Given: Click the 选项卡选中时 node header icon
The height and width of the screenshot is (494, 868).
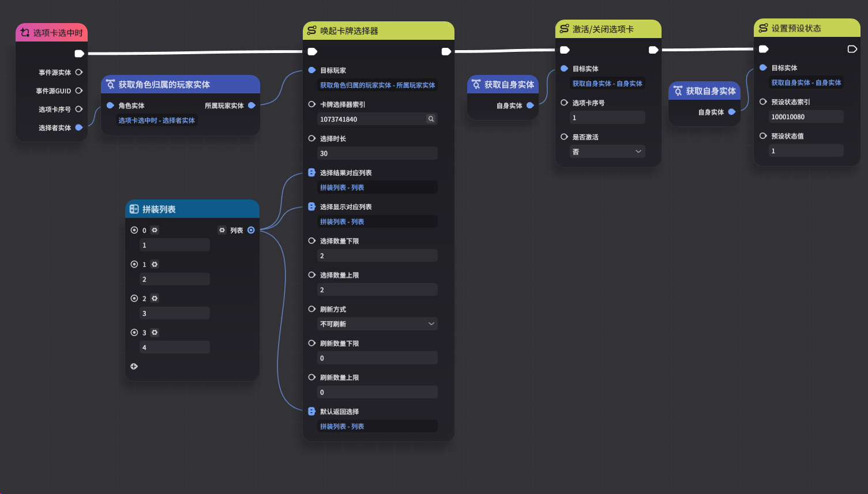Looking at the screenshot, I should (x=25, y=32).
